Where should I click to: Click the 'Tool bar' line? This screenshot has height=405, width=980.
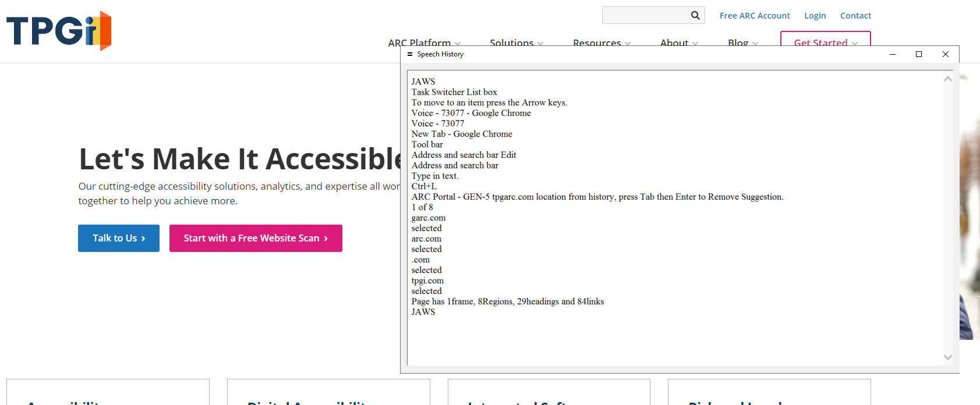pyautogui.click(x=427, y=144)
